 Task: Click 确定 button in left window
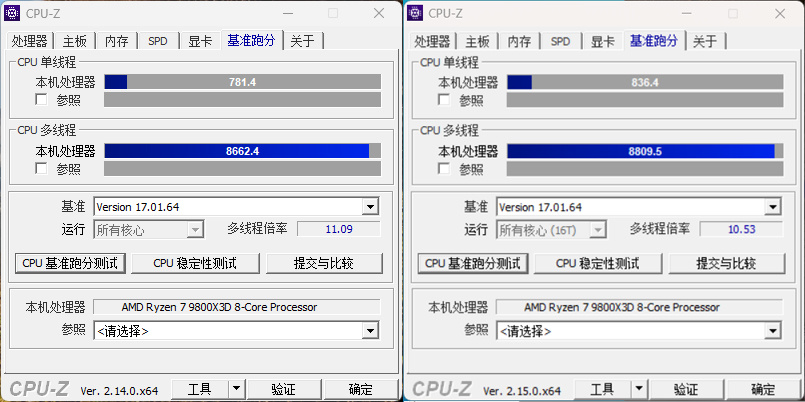tap(361, 389)
